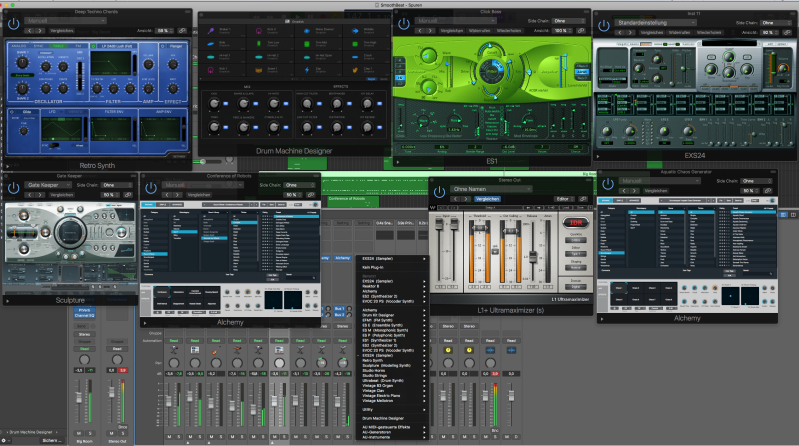This screenshot has height=446, width=799.
Task: Open the Gate Keeper preset dropdown in Sculpture
Action: pos(48,185)
